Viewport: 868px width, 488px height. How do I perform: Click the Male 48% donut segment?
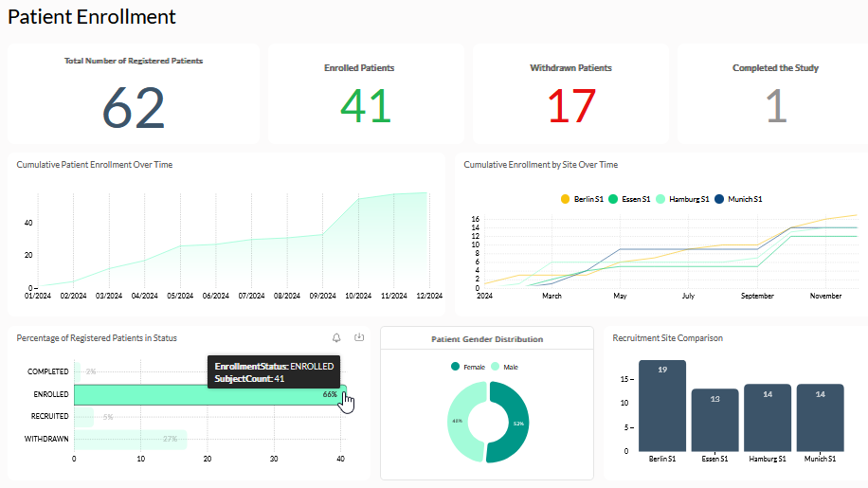point(460,422)
